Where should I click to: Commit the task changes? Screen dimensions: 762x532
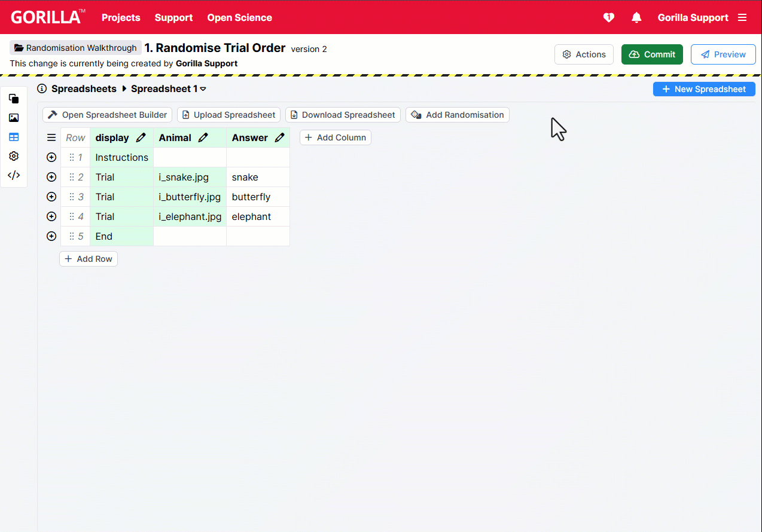coord(652,54)
